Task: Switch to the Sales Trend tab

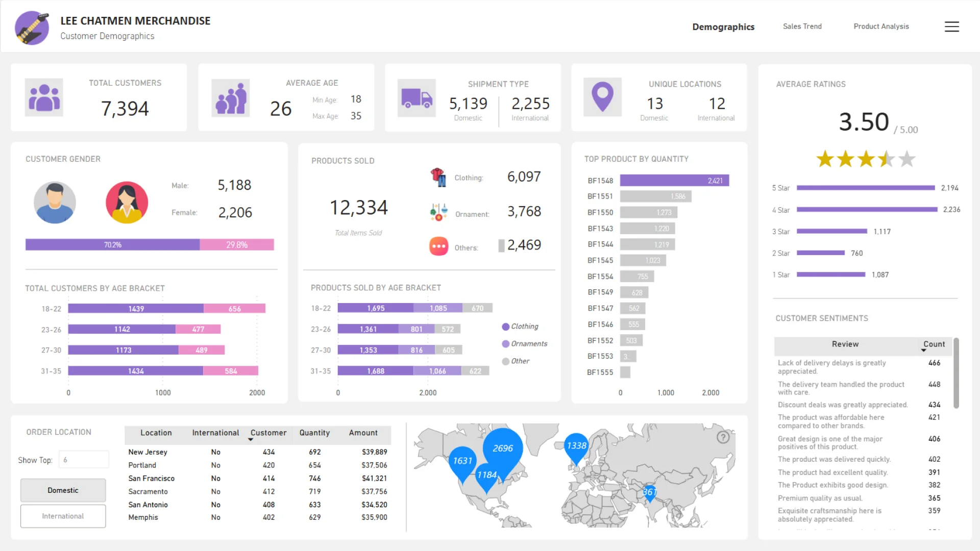Action: coord(802,27)
